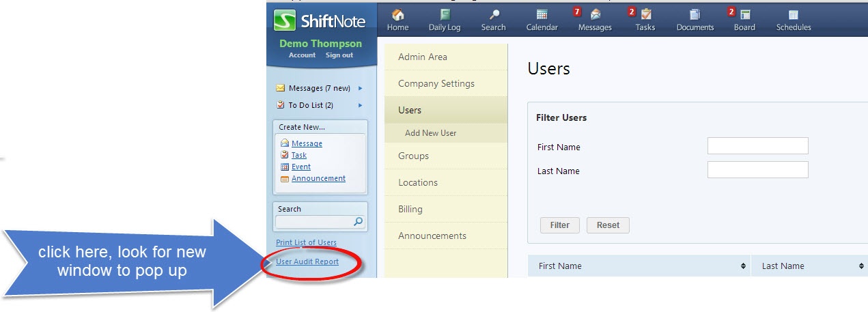Open the Messages envelope icon in toolbar

point(595,15)
